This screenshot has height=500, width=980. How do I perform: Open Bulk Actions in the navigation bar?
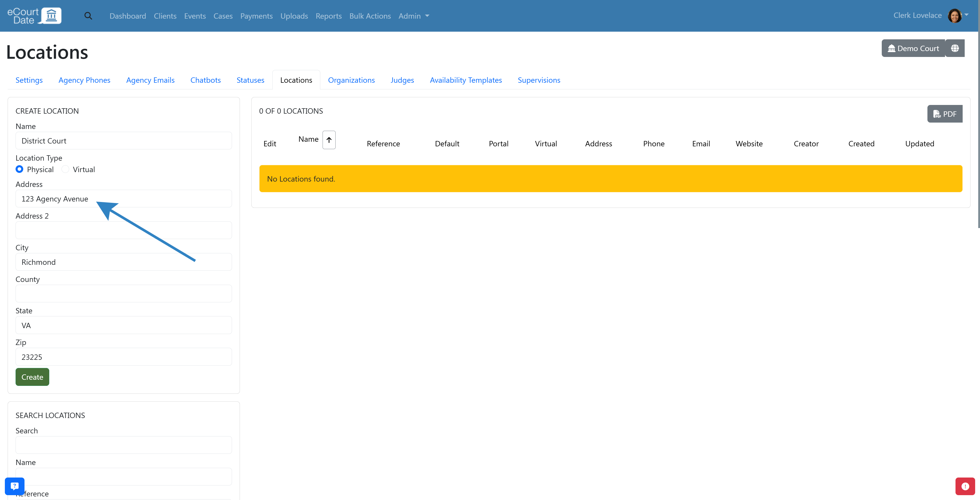[370, 16]
